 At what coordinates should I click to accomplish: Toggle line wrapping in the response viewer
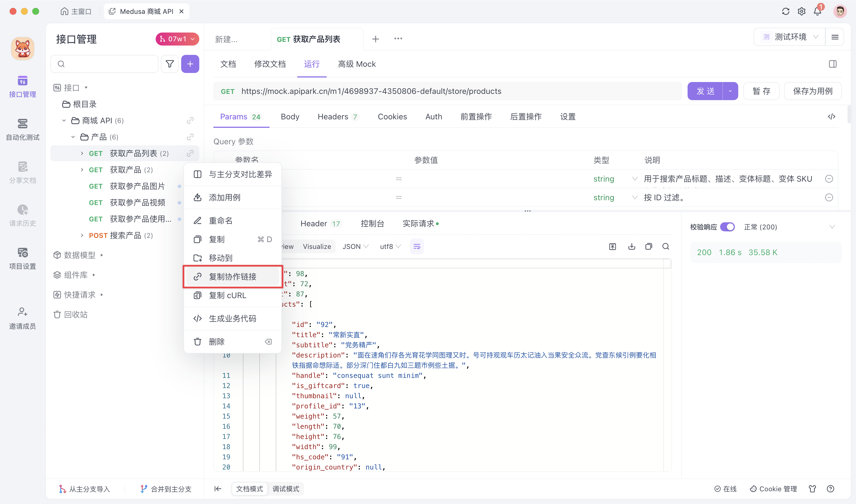pyautogui.click(x=417, y=246)
